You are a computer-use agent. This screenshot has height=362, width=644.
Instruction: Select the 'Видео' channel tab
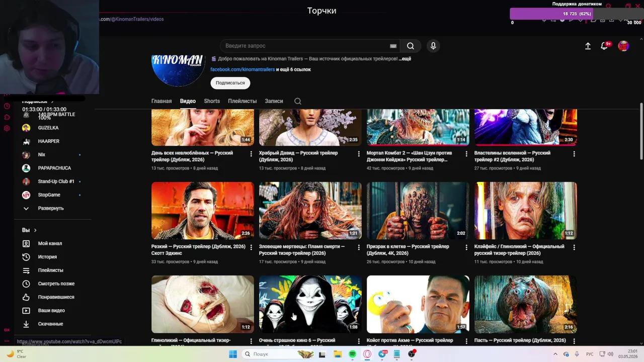point(188,101)
